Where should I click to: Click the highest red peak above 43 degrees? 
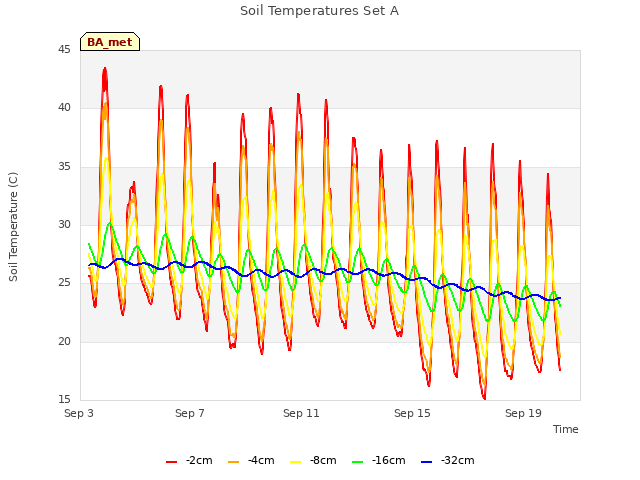pyautogui.click(x=105, y=69)
